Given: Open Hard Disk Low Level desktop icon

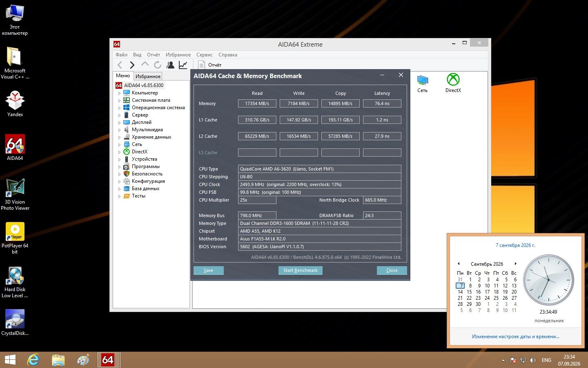Looking at the screenshot, I should 15,282.
